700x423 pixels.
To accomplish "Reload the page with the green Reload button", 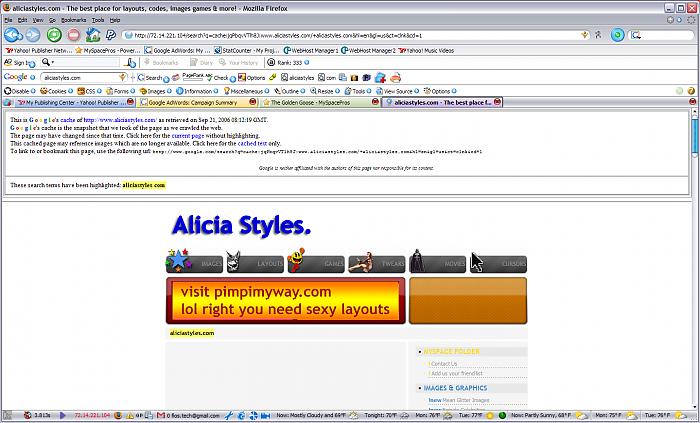I will (x=54, y=34).
